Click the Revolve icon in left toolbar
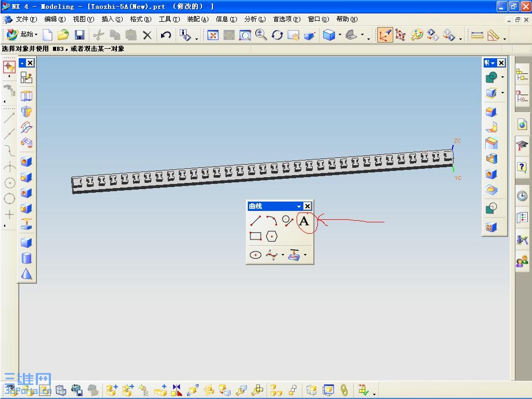 [26, 112]
